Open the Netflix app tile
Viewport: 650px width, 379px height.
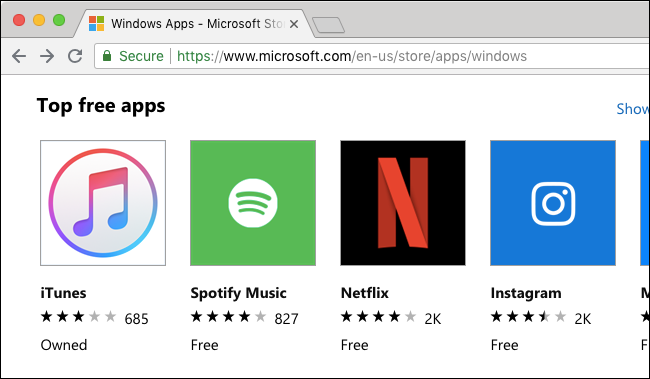coord(403,203)
